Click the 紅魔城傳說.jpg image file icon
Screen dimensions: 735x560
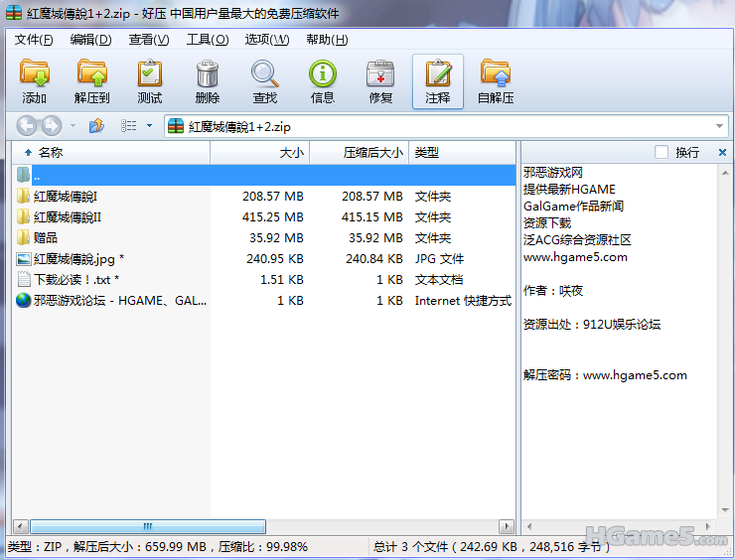[x=24, y=259]
